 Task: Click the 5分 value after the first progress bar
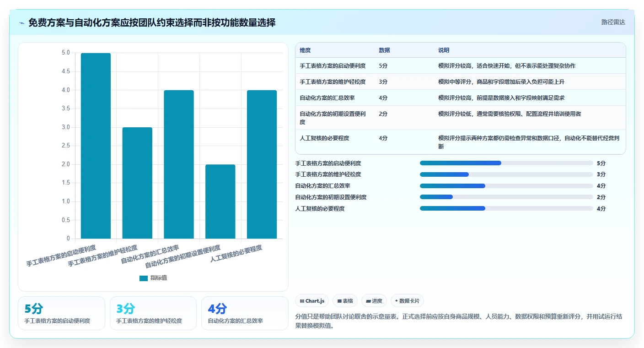[x=601, y=163]
